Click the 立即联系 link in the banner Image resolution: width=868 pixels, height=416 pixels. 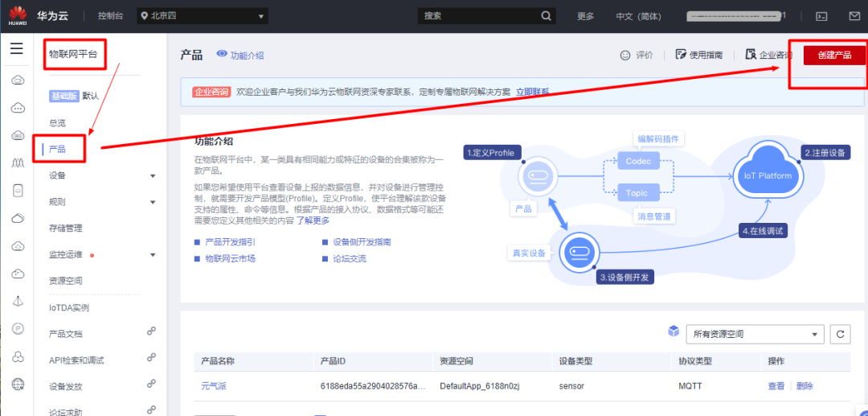point(533,92)
